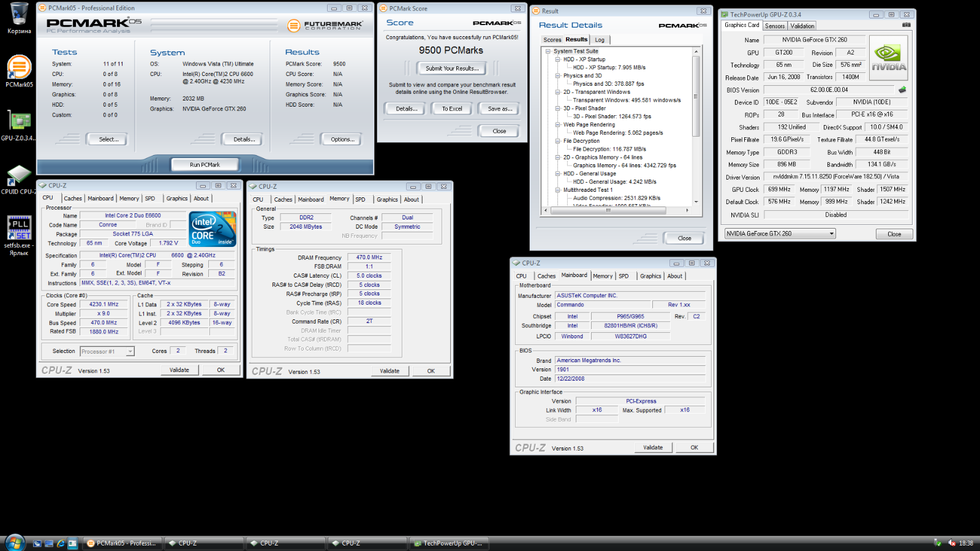Open the Sensors tab in GPU-Z
Image resolution: width=980 pixels, height=551 pixels.
pyautogui.click(x=774, y=26)
